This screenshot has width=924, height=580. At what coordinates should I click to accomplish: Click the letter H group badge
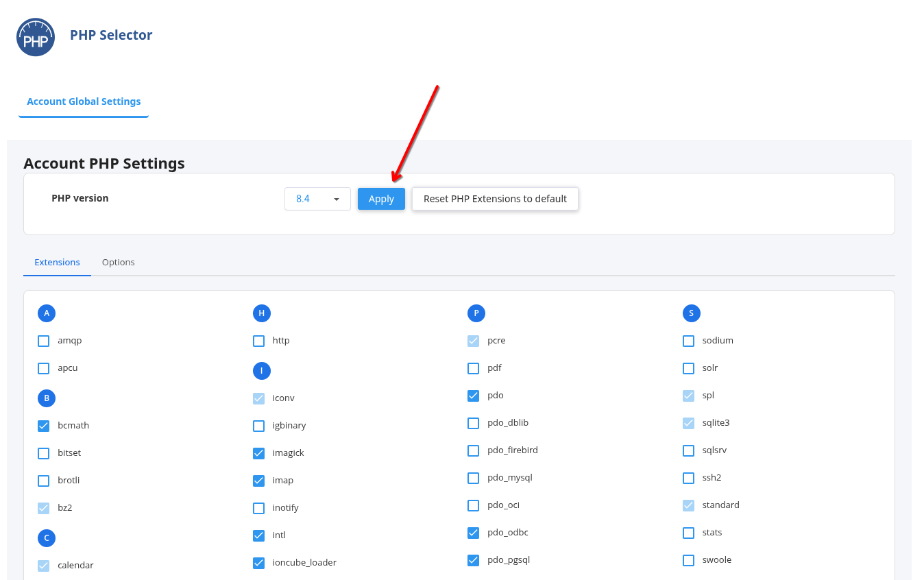pos(262,313)
